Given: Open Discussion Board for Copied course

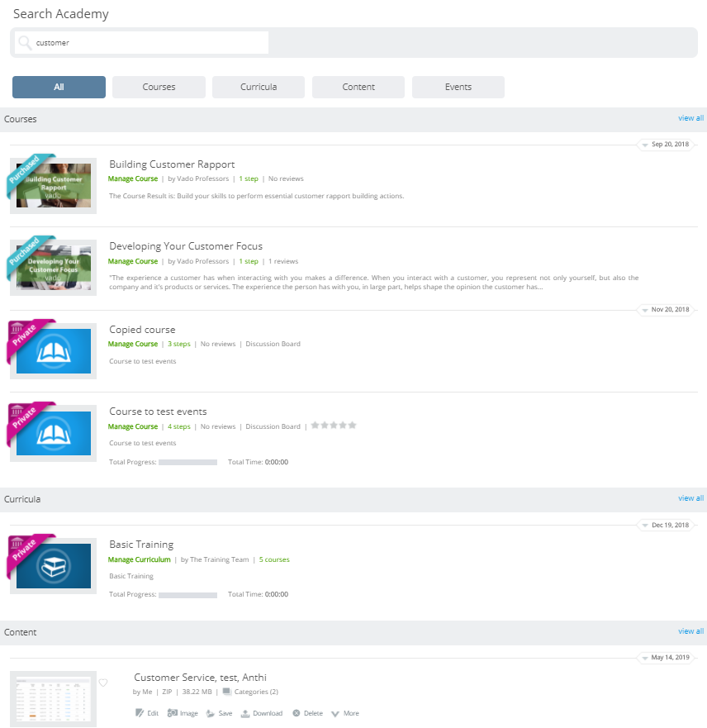Looking at the screenshot, I should [x=273, y=344].
